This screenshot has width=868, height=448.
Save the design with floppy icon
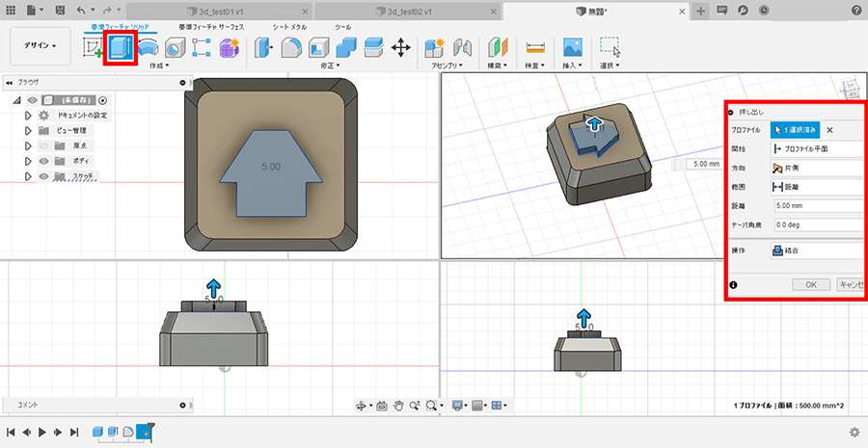tap(60, 10)
